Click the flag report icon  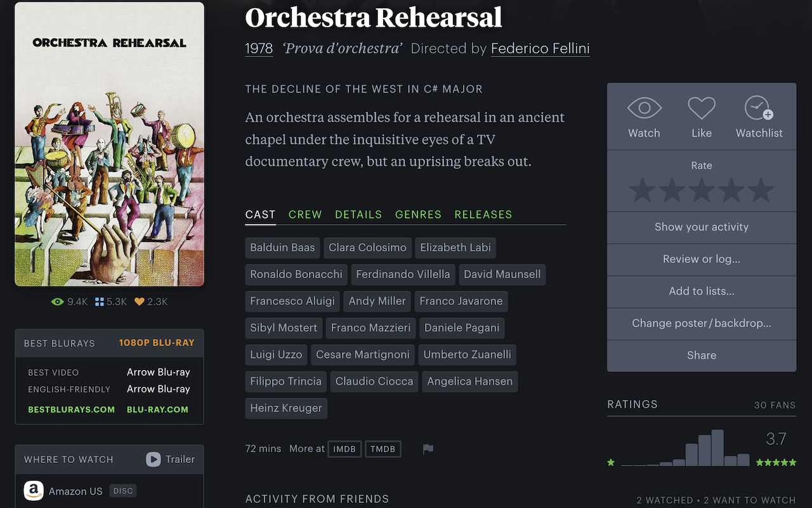point(428,450)
